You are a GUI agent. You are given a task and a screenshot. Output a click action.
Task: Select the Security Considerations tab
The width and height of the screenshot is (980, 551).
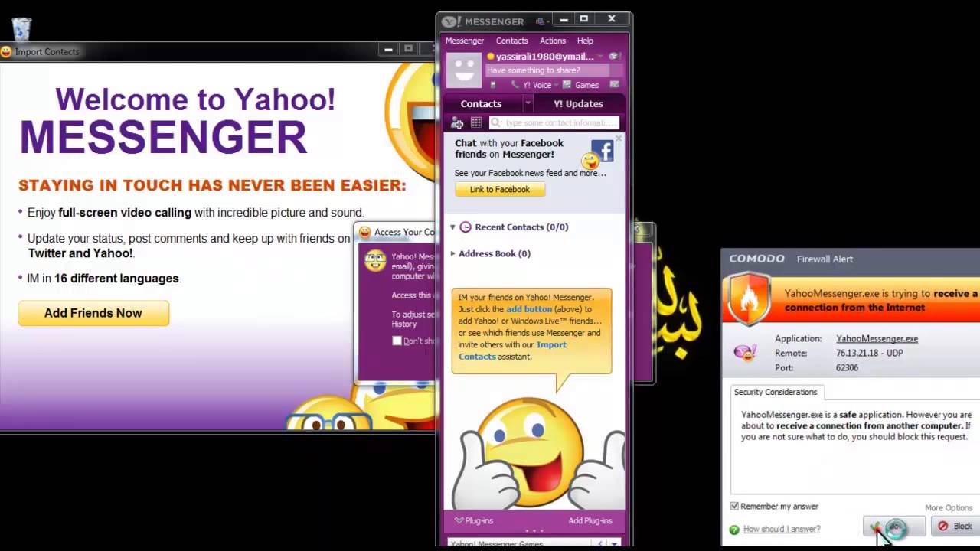[x=776, y=392]
